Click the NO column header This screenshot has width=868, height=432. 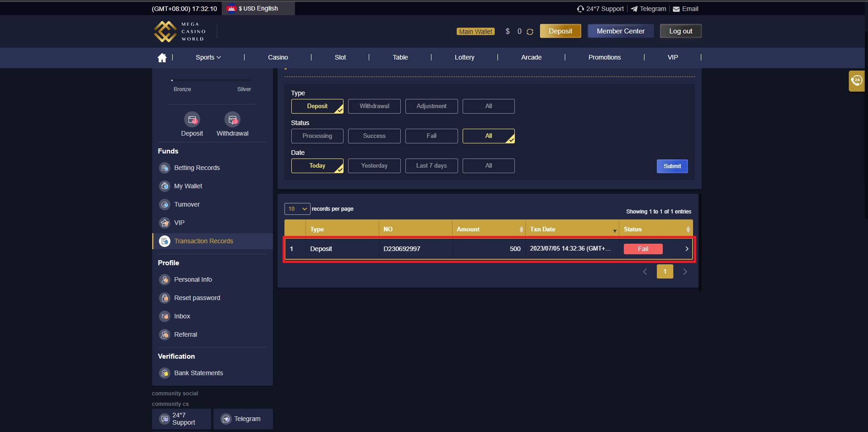(x=415, y=229)
